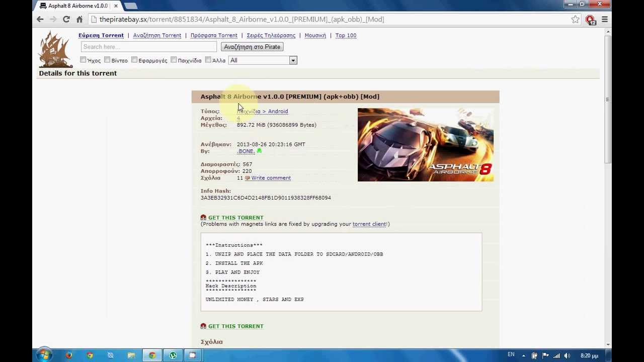Check the Παιχνίδια checkbox
Image resolution: width=644 pixels, height=362 pixels.
174,60
